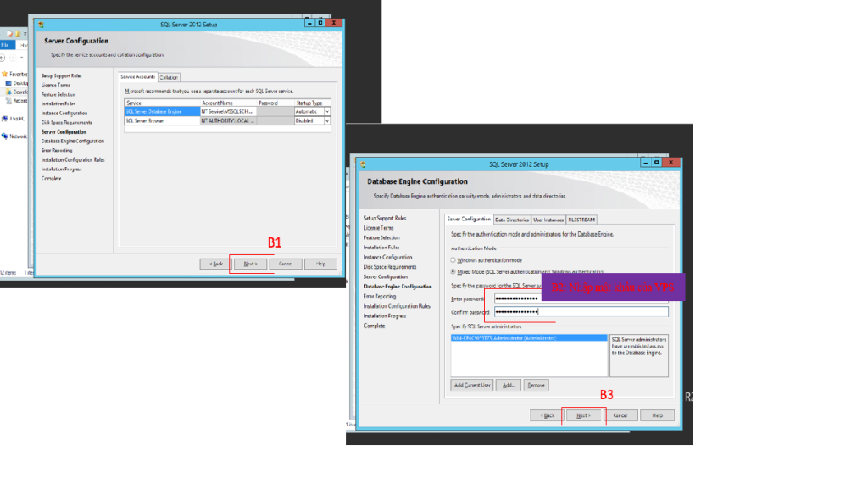Image resolution: width=868 pixels, height=501 pixels.
Task: Open Startup Type dropdown for SQL Server Browser
Action: (327, 120)
